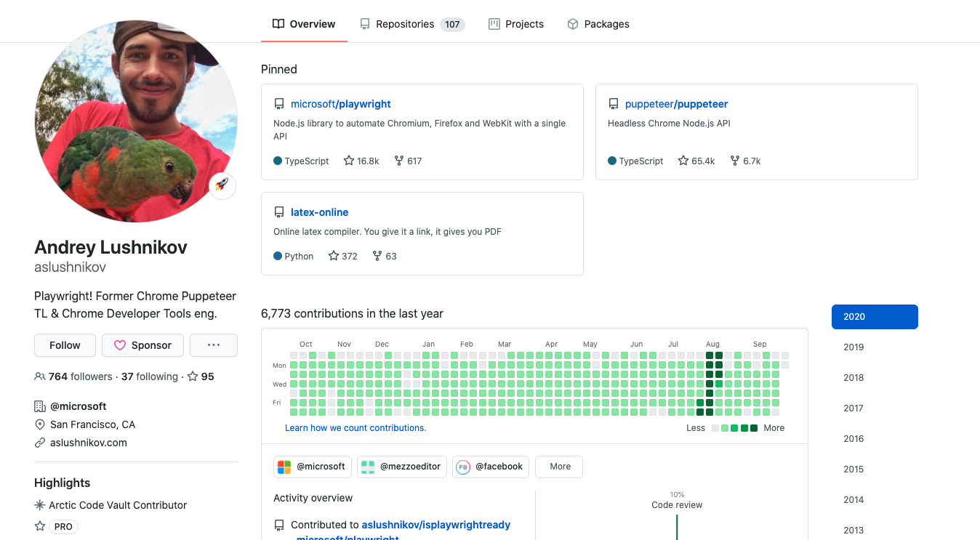Viewport: 980px width, 540px height.
Task: Open the puppeteer/puppeteer pinned repository
Action: coord(676,104)
